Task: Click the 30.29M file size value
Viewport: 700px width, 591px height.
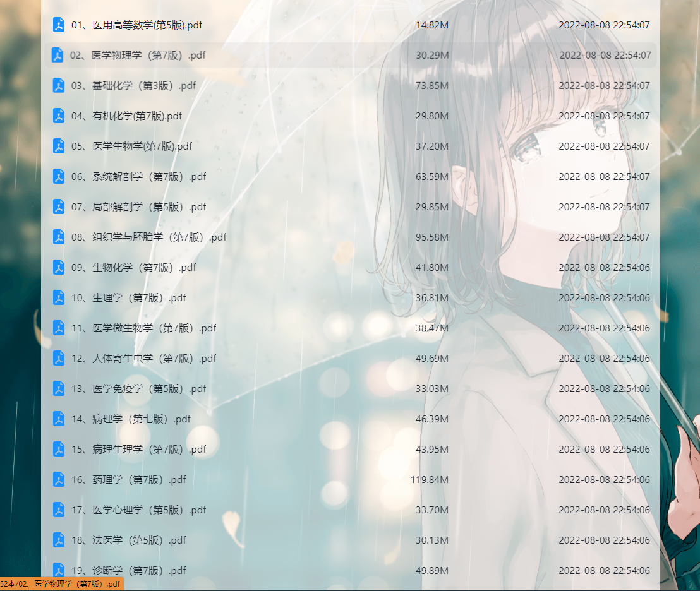Action: click(x=432, y=56)
